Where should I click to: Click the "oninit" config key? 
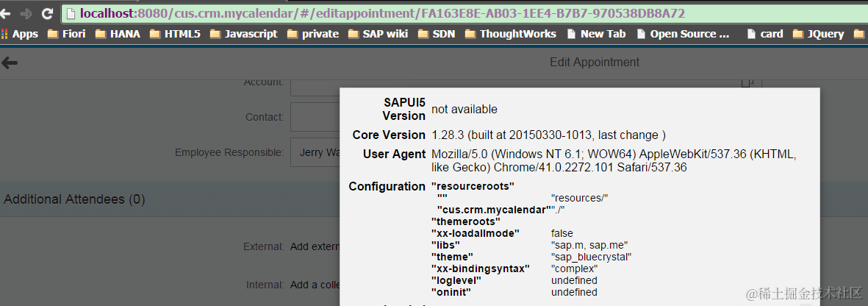[451, 292]
